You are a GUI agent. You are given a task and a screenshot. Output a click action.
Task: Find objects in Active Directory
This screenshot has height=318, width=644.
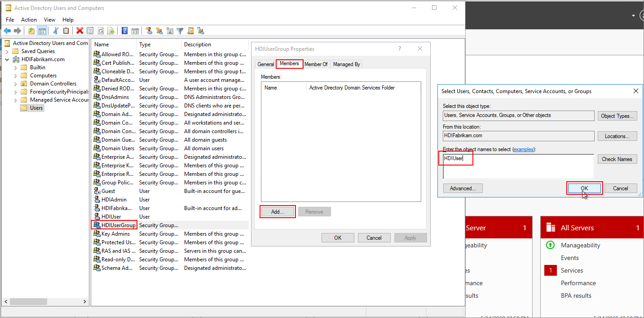[x=190, y=30]
